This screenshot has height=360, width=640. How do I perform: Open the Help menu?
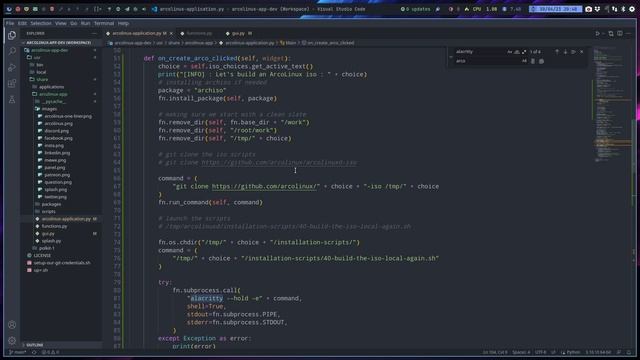pos(123,23)
